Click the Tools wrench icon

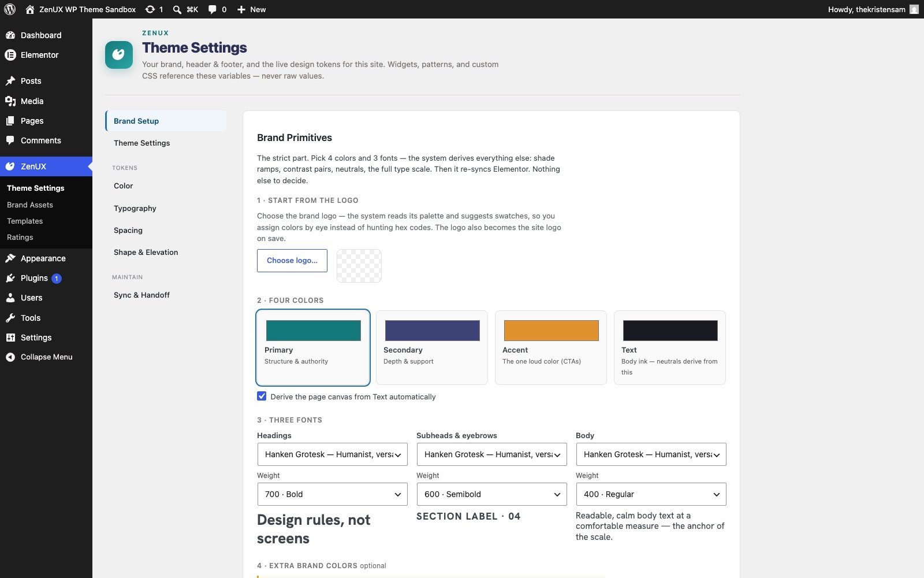coord(10,318)
